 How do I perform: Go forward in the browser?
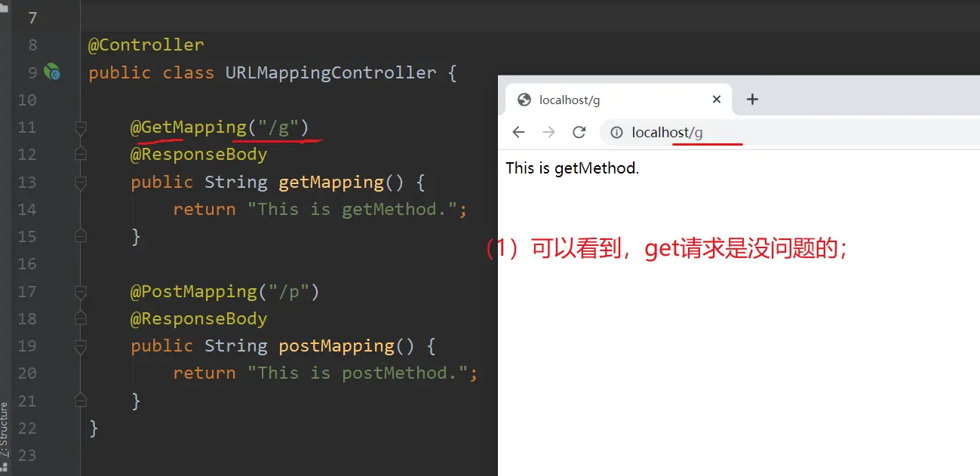click(548, 133)
